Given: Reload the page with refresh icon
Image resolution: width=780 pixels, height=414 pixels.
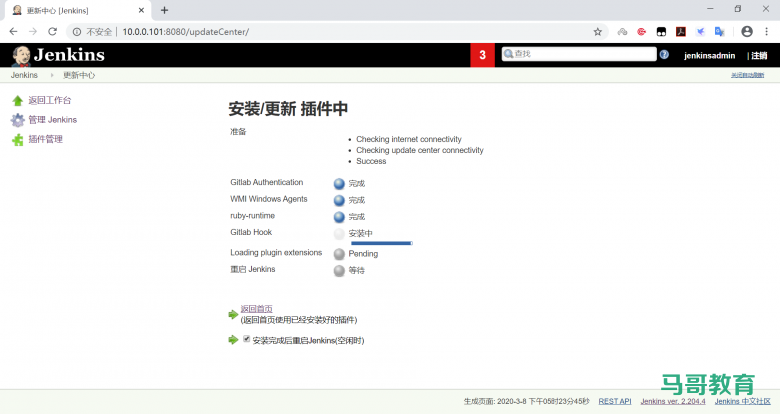Looking at the screenshot, I should point(52,31).
